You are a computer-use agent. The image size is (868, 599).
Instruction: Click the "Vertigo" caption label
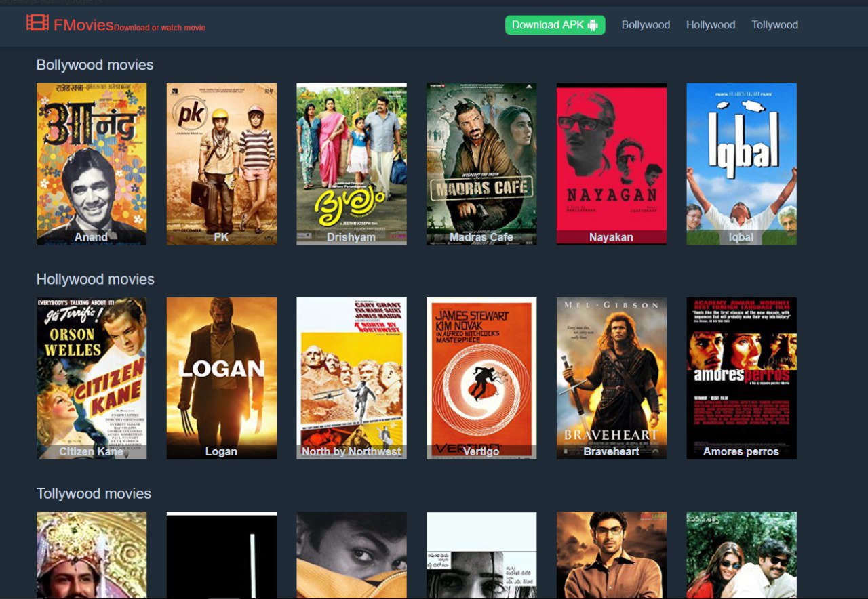coord(481,451)
